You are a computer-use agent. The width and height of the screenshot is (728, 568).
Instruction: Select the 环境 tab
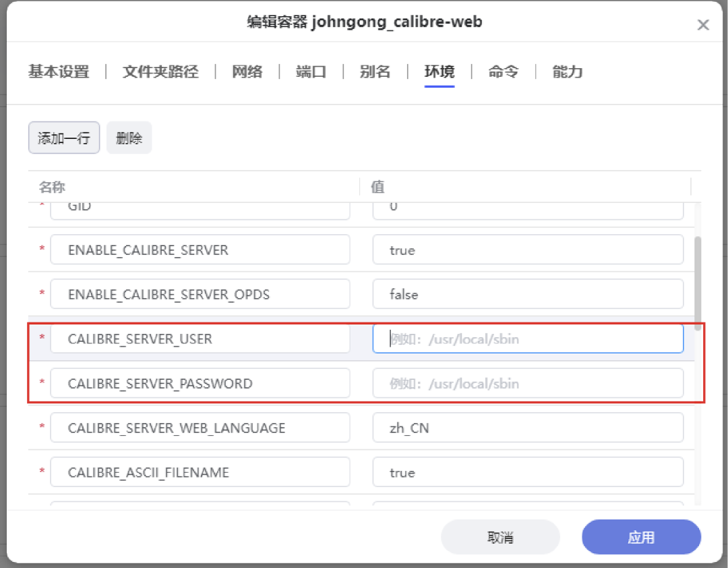point(439,72)
